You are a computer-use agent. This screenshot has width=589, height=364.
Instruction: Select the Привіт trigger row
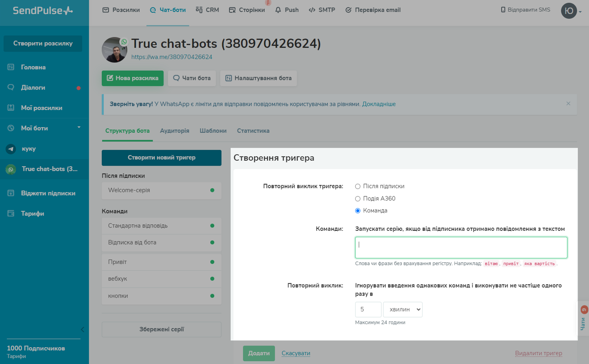click(161, 262)
